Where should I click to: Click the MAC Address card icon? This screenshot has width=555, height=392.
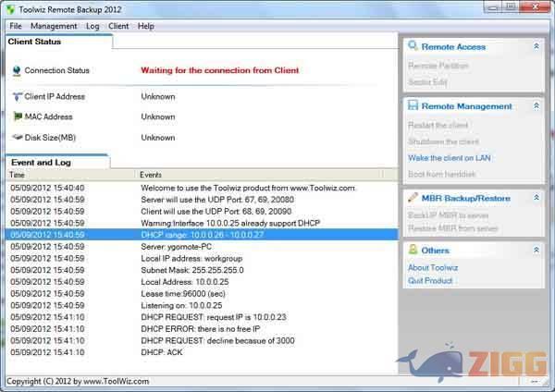(18, 116)
